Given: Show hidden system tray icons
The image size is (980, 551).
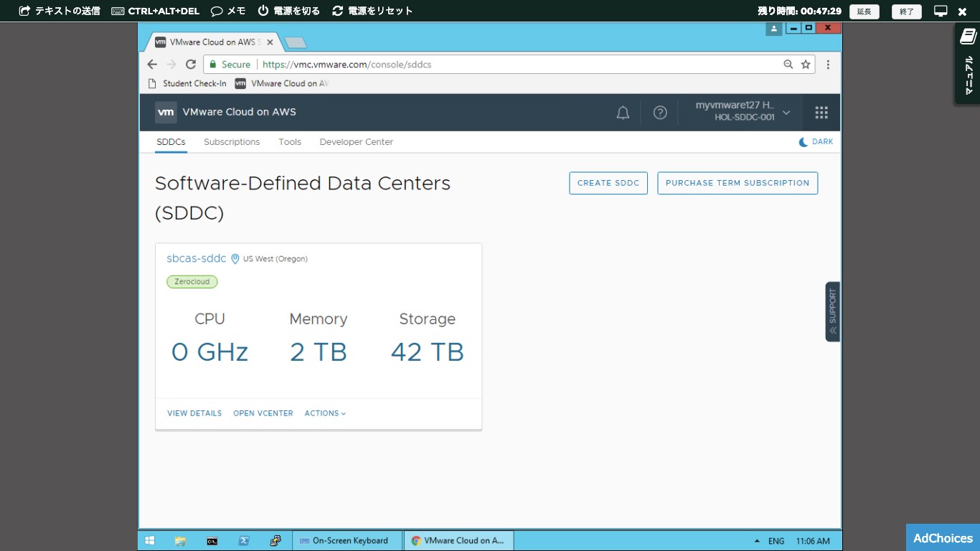Looking at the screenshot, I should [x=757, y=541].
